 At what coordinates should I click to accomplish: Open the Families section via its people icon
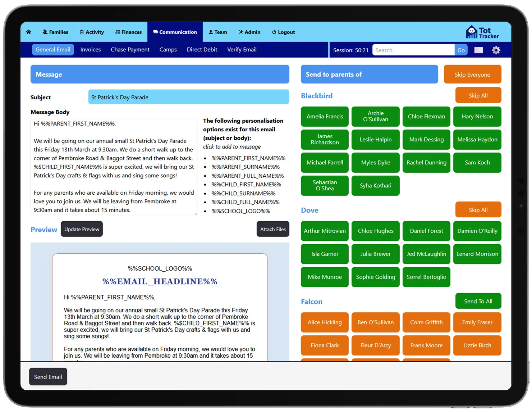(45, 32)
